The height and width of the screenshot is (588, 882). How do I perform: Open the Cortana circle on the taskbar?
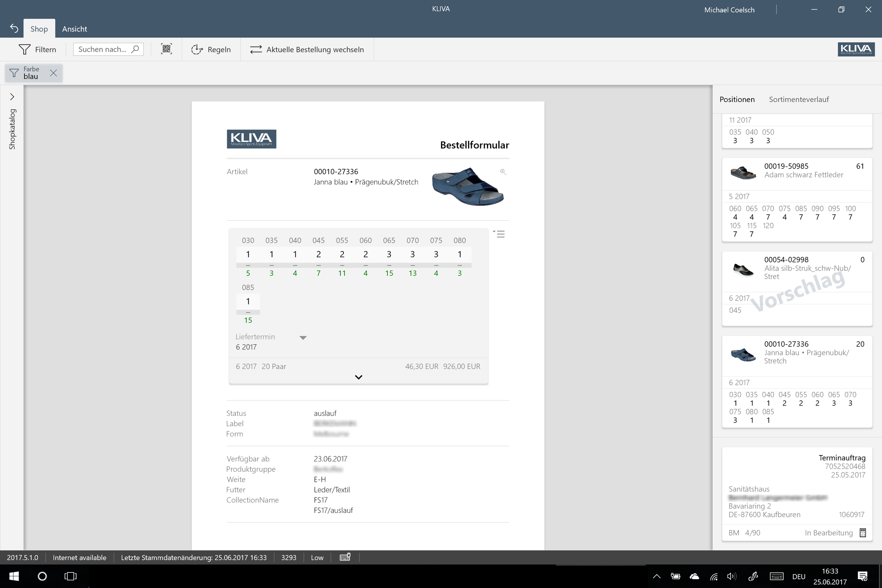click(42, 576)
